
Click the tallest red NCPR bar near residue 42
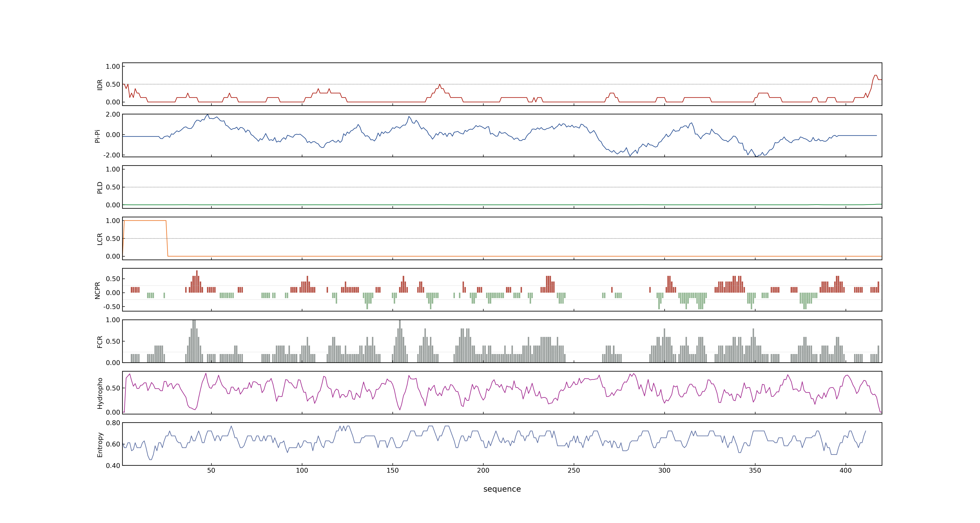pyautogui.click(x=197, y=281)
